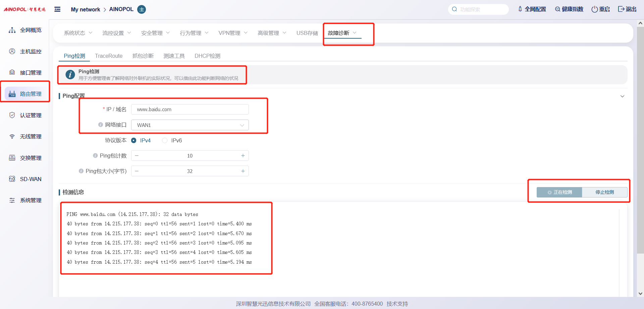Select the IPv6 protocol radio button

click(165, 140)
